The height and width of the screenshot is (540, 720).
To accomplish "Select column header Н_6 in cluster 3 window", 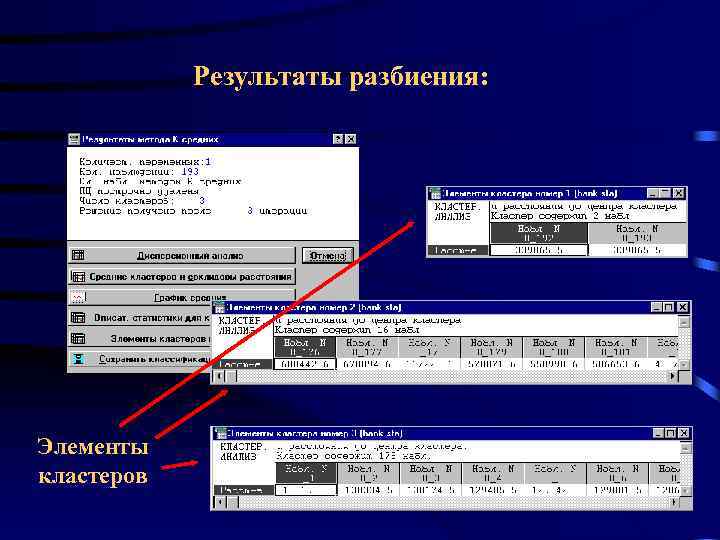I will 617,473.
